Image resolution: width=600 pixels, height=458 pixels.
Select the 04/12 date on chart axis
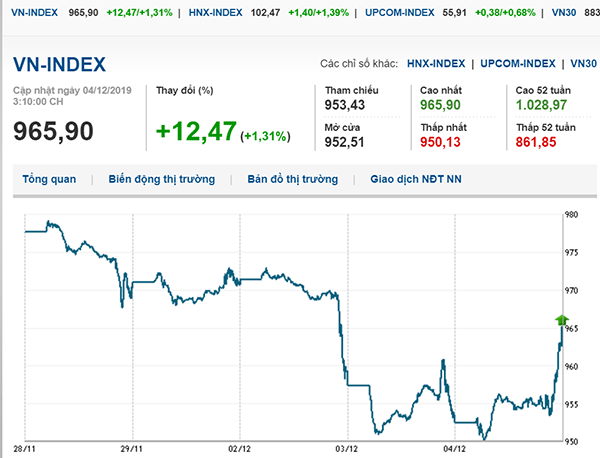coord(455,449)
